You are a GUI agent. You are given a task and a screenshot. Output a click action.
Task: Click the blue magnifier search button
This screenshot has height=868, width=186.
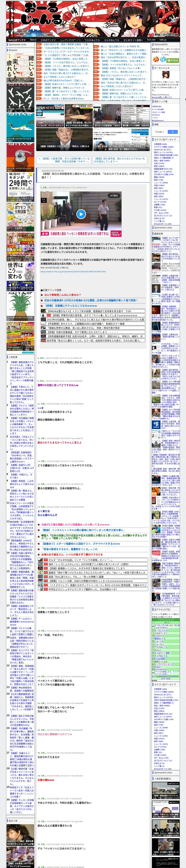point(173,132)
